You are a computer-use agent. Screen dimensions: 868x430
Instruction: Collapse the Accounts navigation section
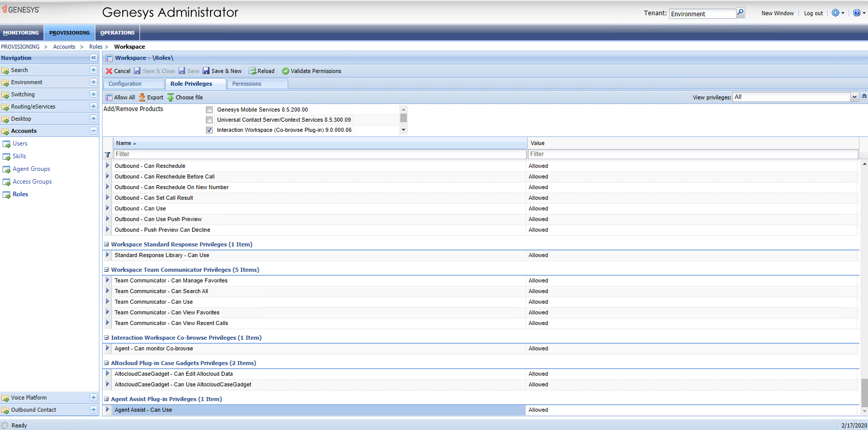(x=93, y=131)
